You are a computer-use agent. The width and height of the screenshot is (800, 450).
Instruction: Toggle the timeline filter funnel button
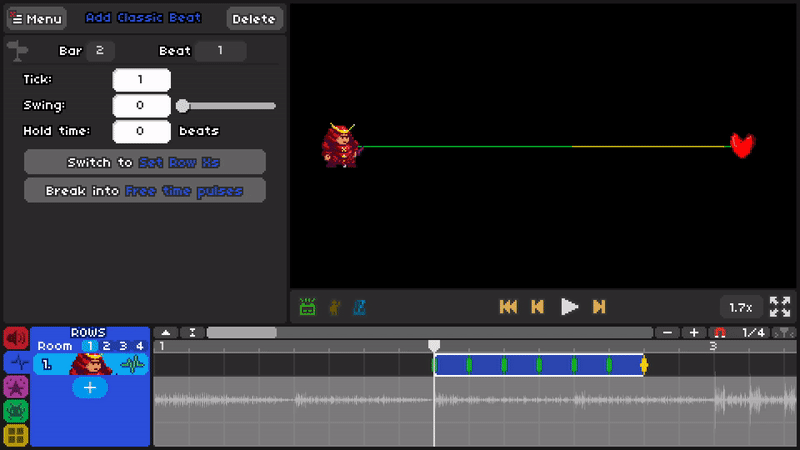tap(786, 332)
